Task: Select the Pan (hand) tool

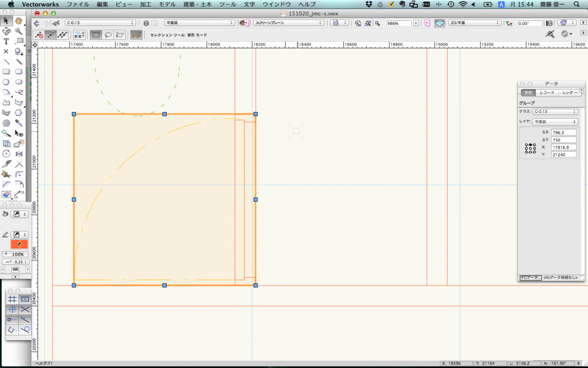Action: [18, 21]
